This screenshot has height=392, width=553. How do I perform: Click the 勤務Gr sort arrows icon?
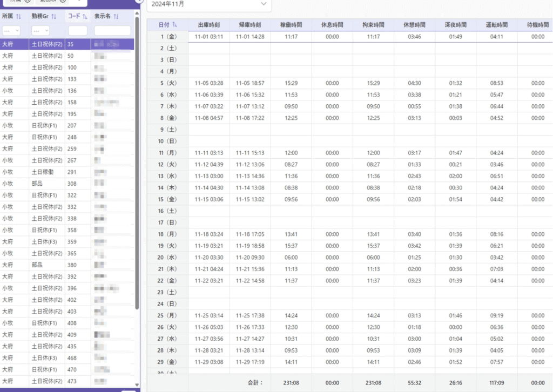click(53, 17)
